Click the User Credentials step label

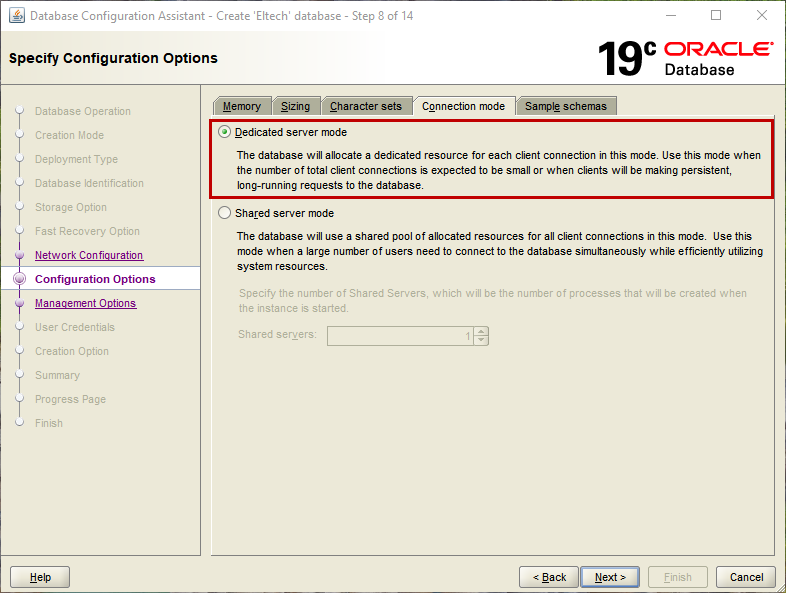(75, 327)
